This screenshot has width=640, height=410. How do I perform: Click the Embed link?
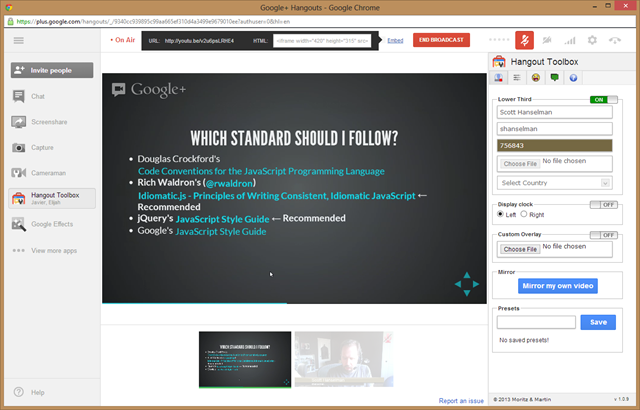[395, 40]
